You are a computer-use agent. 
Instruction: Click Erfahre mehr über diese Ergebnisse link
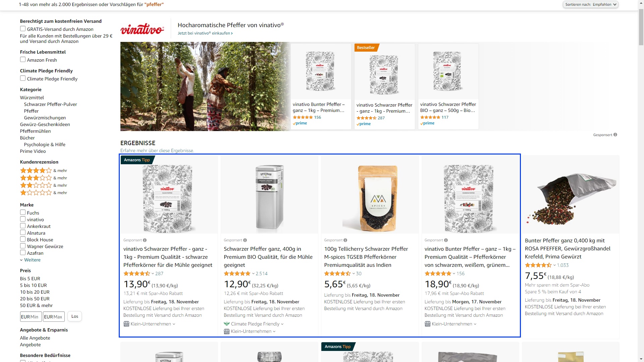[157, 150]
